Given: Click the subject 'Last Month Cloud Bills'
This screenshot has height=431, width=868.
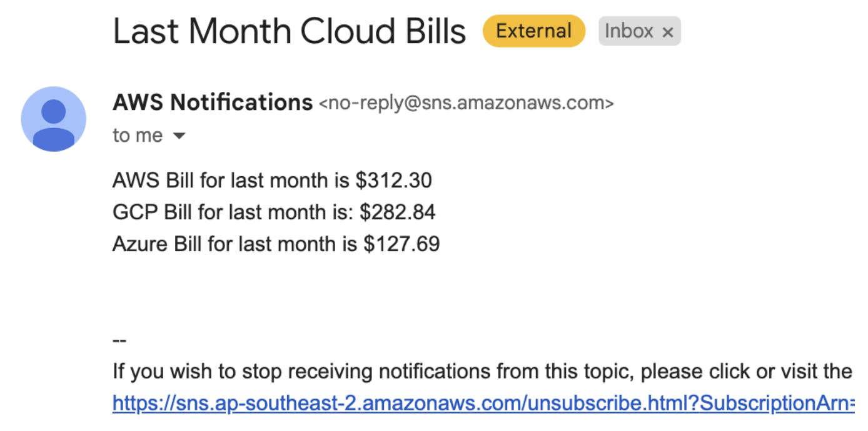Looking at the screenshot, I should click(290, 31).
